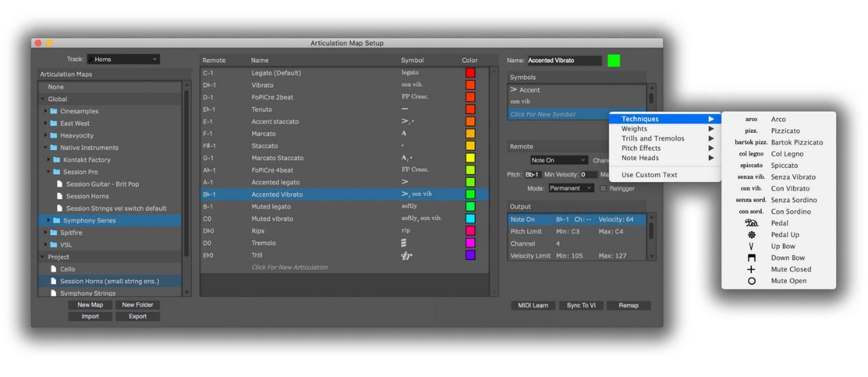Expand the Symphony Series folder
Viewport: 868px width, 377px height.
[x=48, y=221]
